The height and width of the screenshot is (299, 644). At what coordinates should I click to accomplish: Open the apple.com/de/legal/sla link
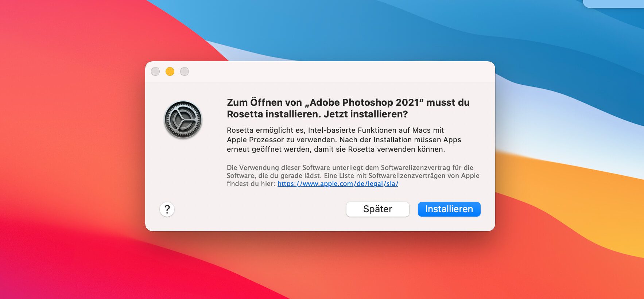click(338, 184)
